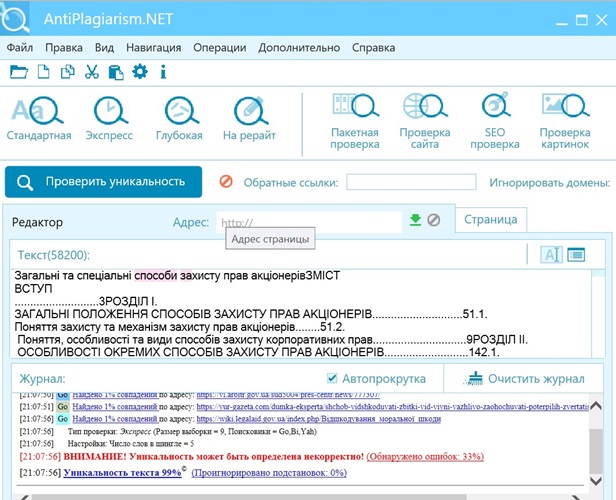
Task: Click journal scrollbar up arrow
Action: (596, 405)
